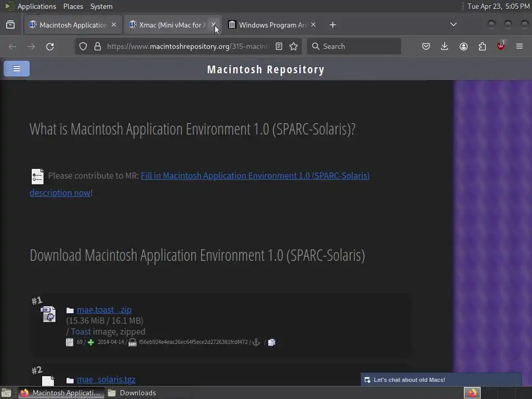Click the anchor permalink icon for mae.toast_.zip
The height and width of the screenshot is (399, 532).
tap(256, 342)
